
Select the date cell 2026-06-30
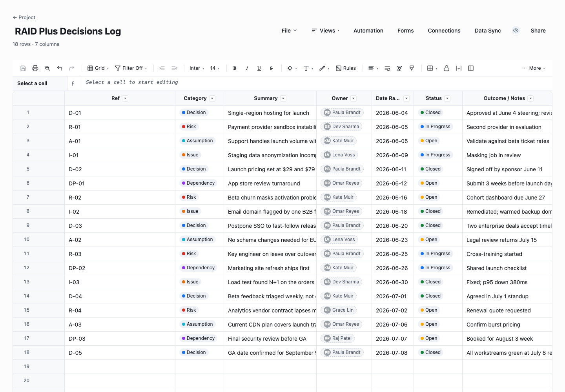(x=393, y=282)
